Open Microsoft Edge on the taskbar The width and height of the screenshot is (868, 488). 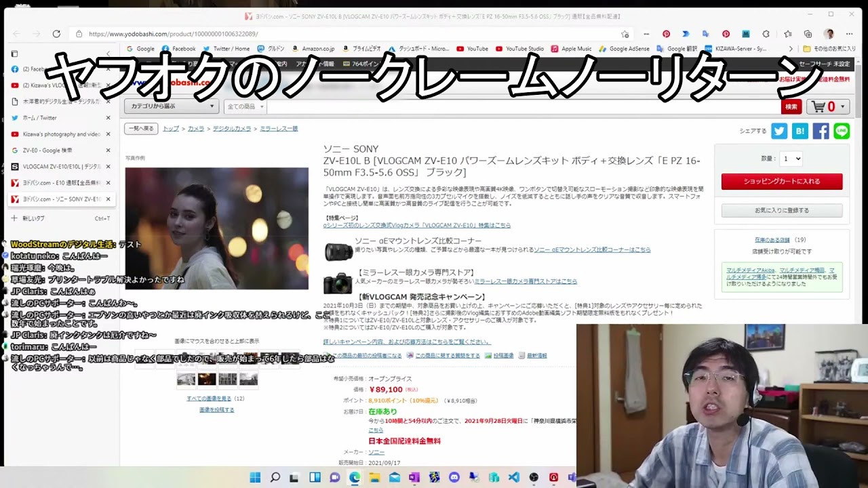[355, 478]
